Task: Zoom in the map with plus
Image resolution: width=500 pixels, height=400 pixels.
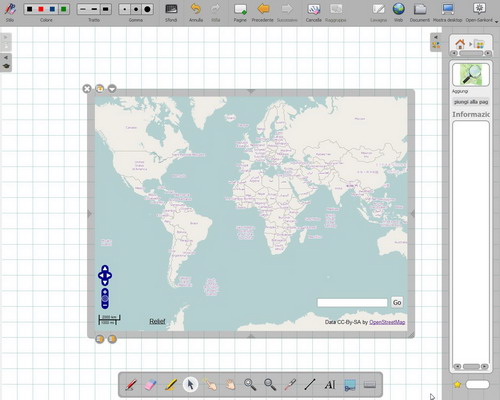Action: 105,292
